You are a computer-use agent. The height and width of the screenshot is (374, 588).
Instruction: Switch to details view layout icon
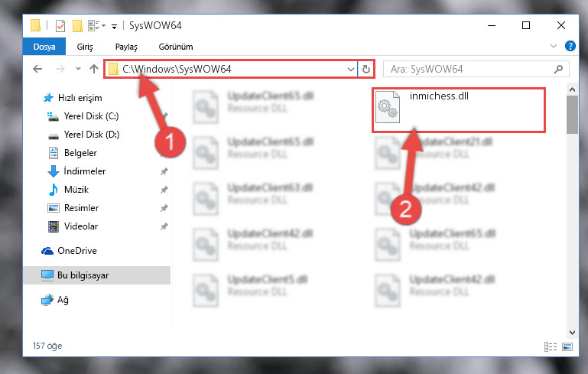[x=550, y=346]
